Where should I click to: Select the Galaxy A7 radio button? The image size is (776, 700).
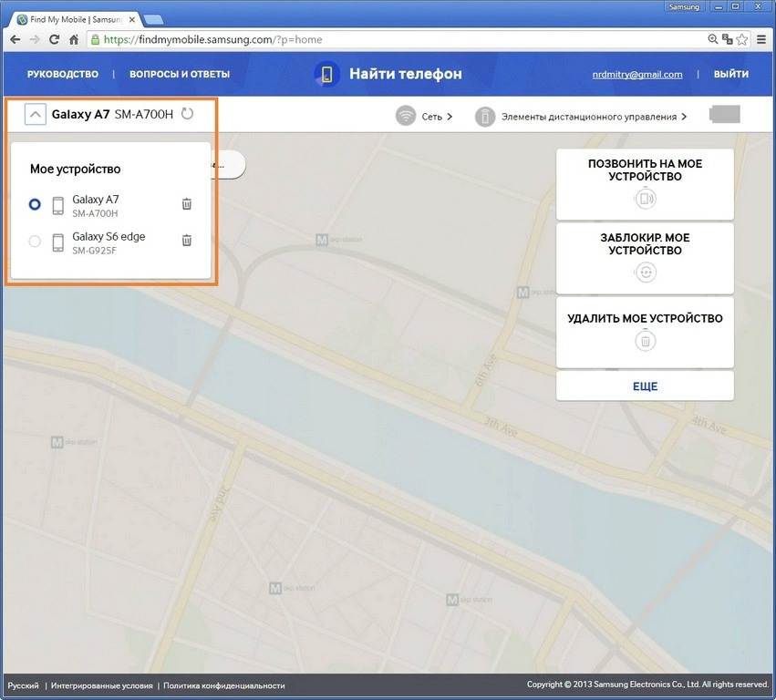[35, 205]
